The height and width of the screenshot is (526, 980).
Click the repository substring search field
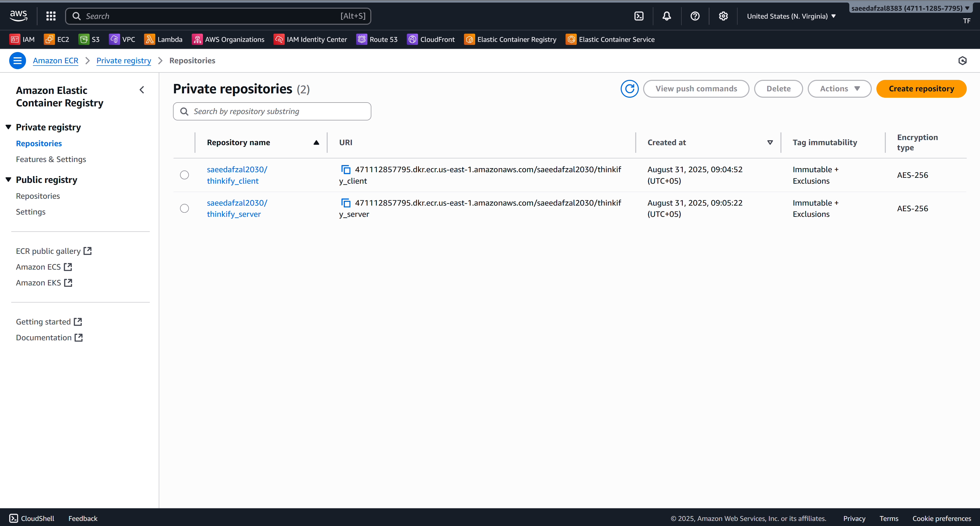tap(272, 111)
